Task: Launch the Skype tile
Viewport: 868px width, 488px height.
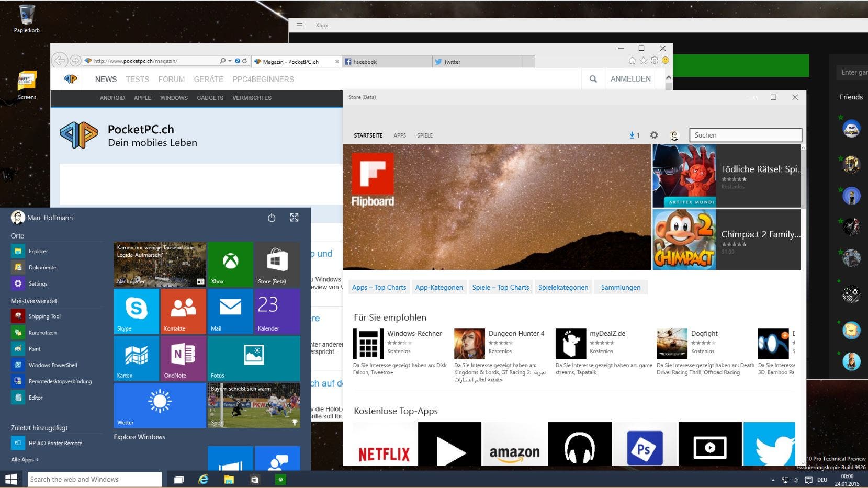Action: (x=137, y=312)
